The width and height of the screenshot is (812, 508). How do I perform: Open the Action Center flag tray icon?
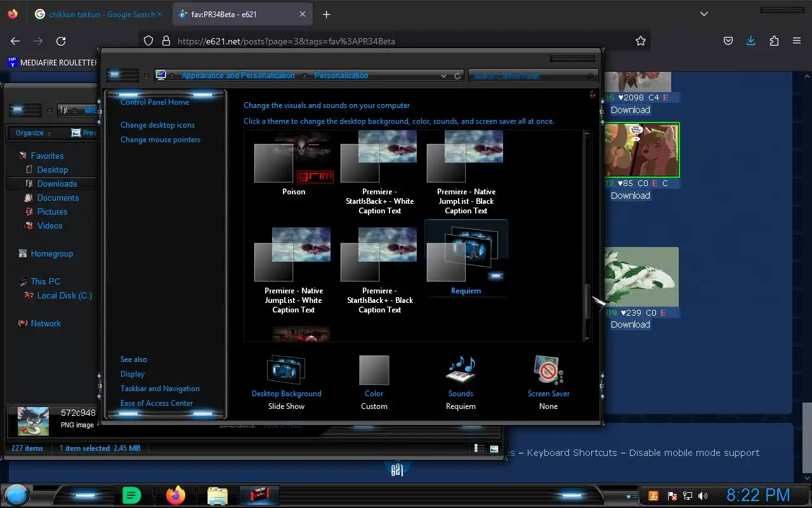pos(671,495)
